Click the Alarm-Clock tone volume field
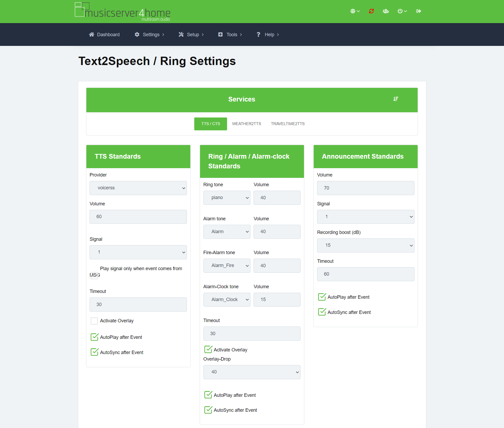 277,299
